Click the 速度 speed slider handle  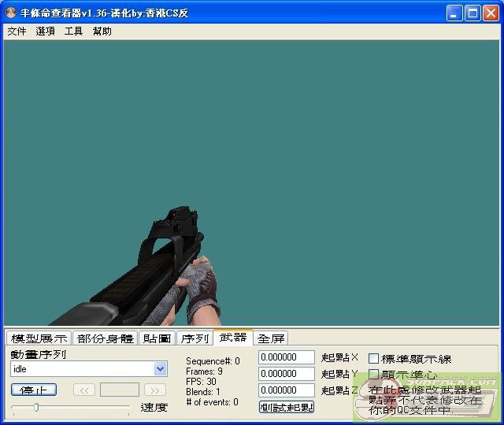pyautogui.click(x=35, y=407)
